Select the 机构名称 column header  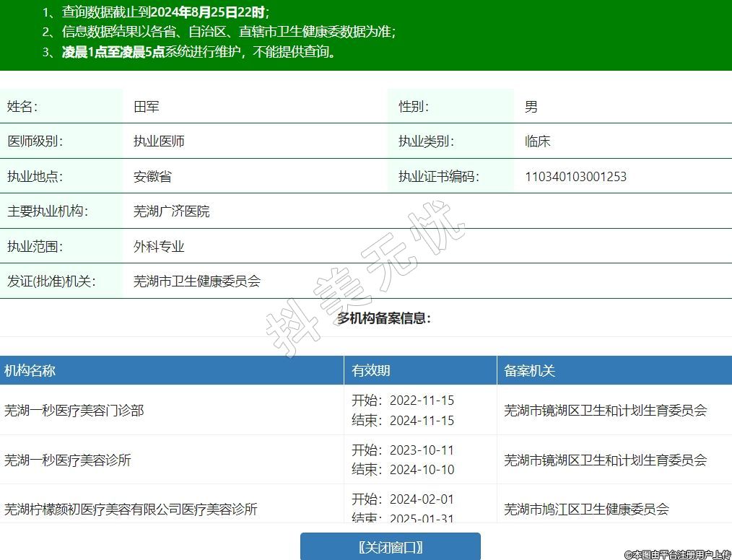point(30,371)
